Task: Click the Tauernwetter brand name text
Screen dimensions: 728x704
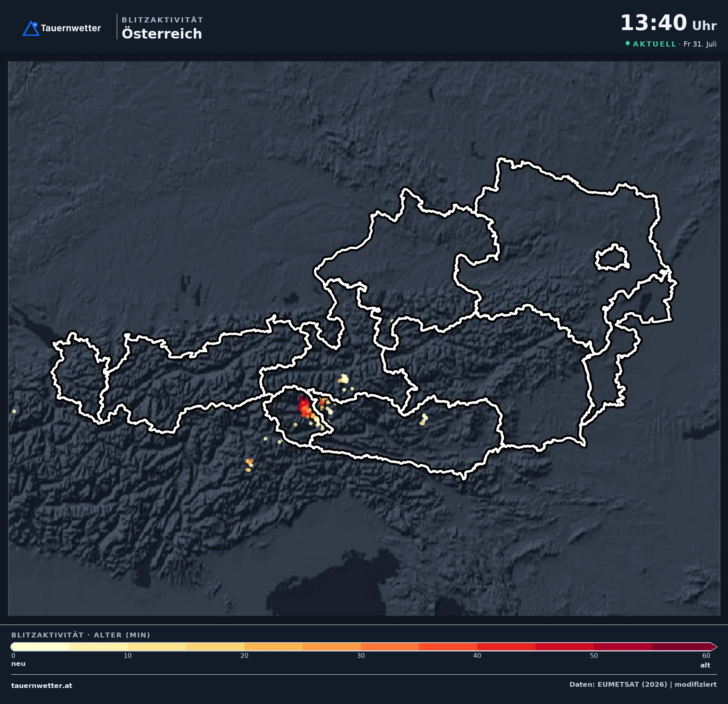Action: (x=71, y=28)
